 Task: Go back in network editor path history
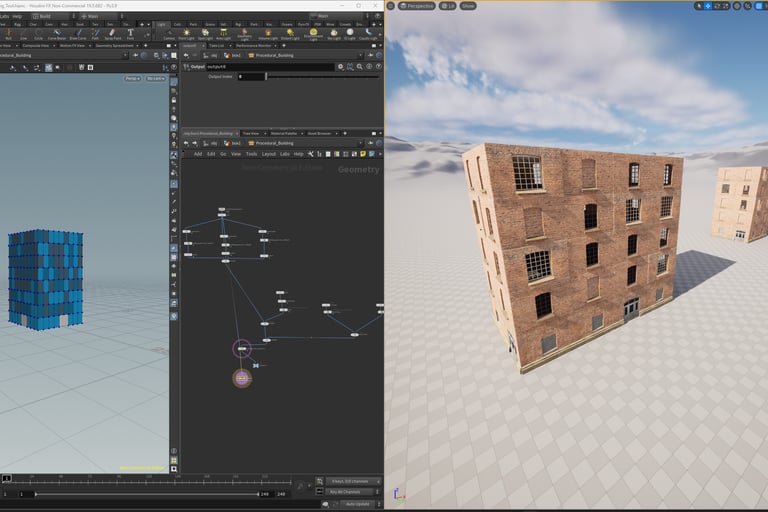point(186,143)
